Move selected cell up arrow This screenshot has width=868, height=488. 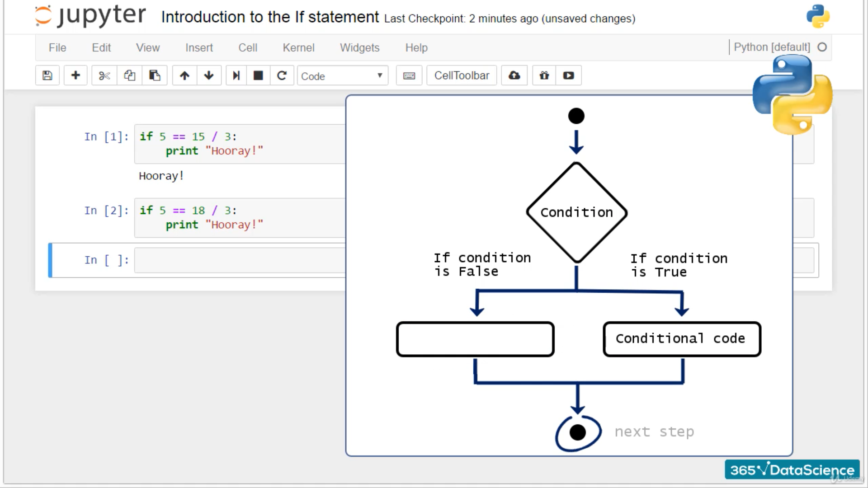click(184, 75)
